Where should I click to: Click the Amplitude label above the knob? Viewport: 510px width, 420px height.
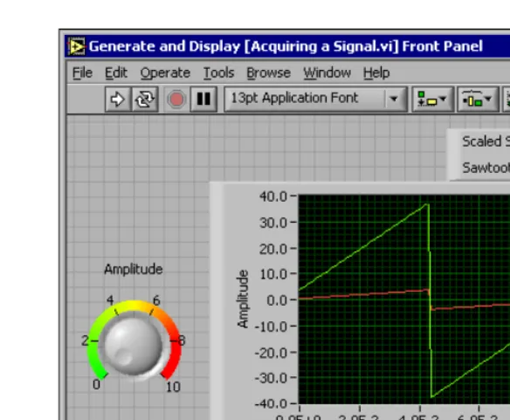tap(134, 270)
